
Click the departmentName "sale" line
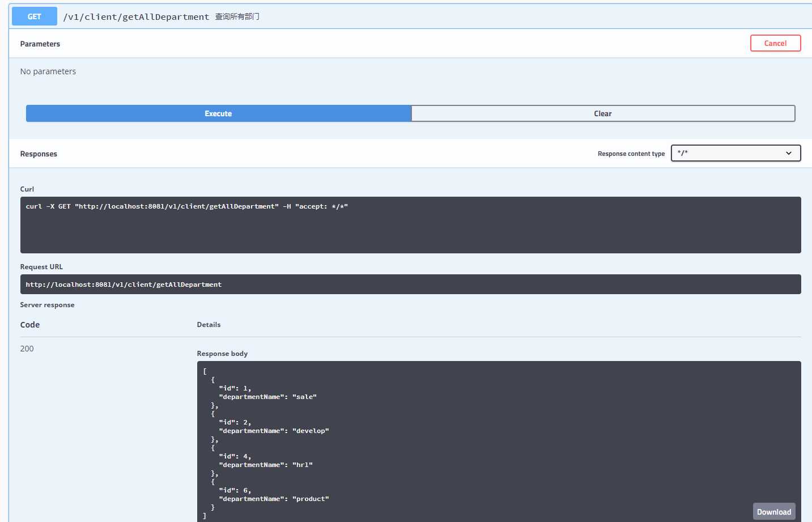coord(267,397)
